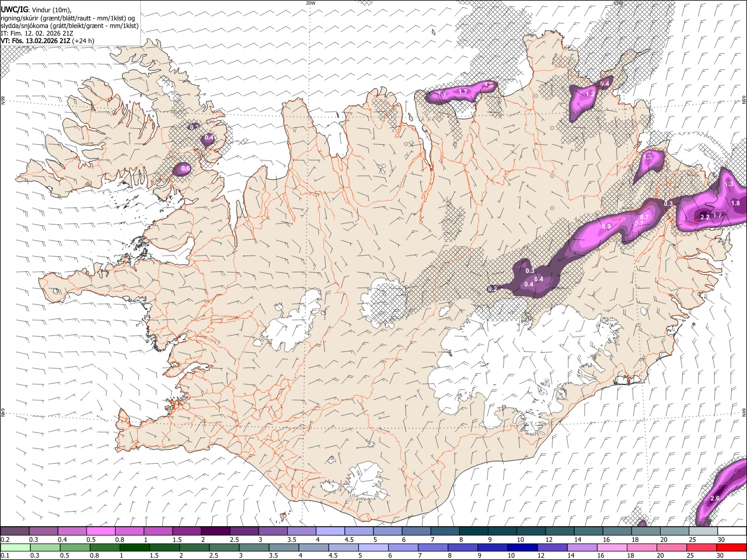The width and height of the screenshot is (747, 560).
Task: Click the lower legend swatch starting at 2.5
Action: click(225, 547)
